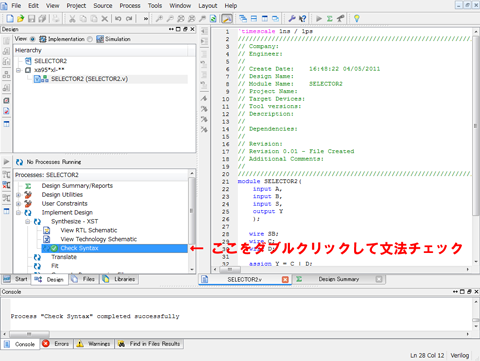Click the Save All icon
Viewport: 480px width, 361px height.
click(42, 19)
